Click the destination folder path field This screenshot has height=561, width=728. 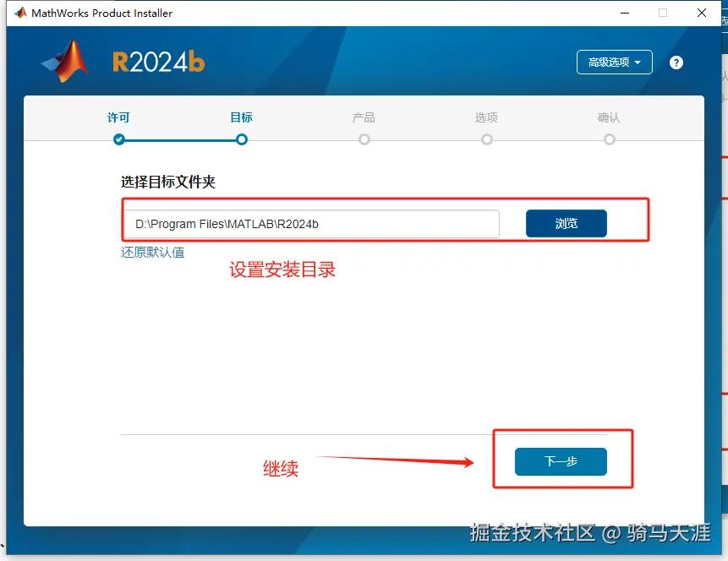312,224
